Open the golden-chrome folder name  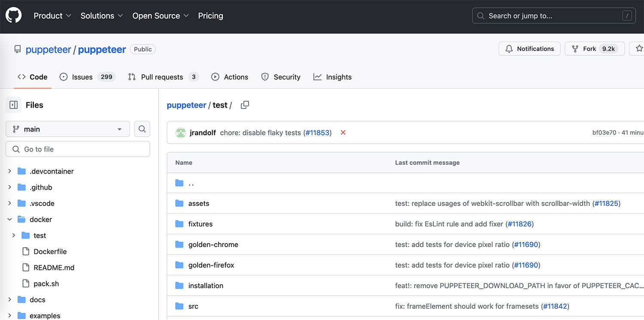click(x=213, y=245)
